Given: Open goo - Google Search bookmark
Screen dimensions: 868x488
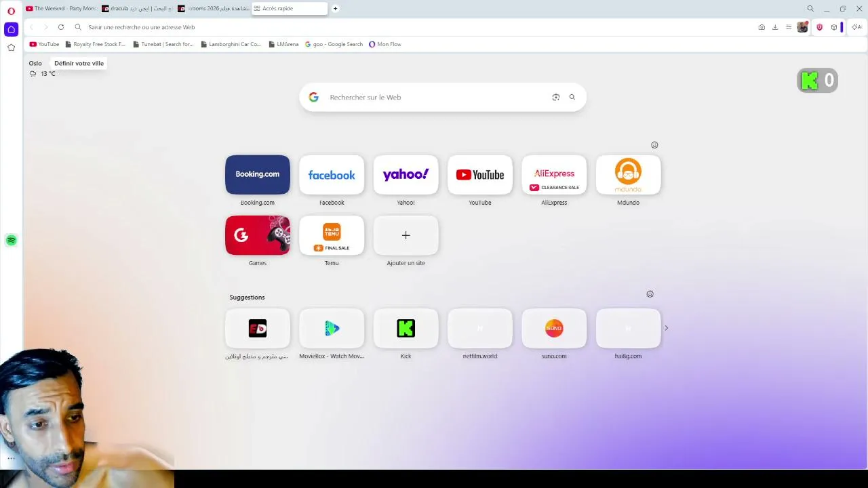Looking at the screenshot, I should tap(334, 44).
